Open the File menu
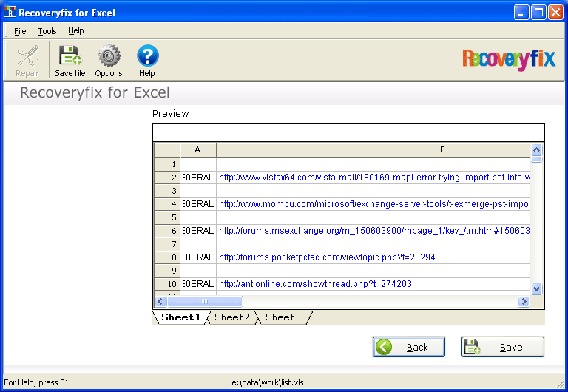Viewport: 568px width, 392px height. click(x=20, y=31)
